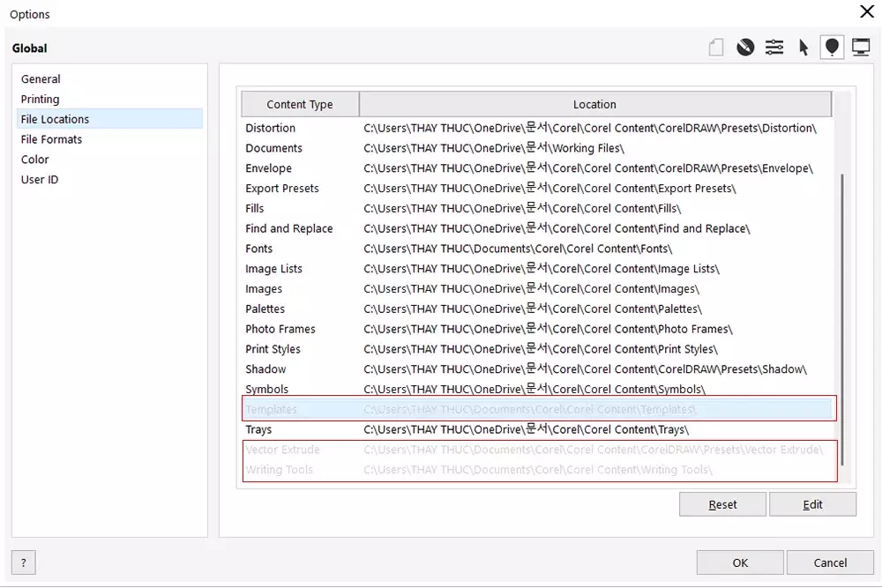Open the Printing category
This screenshot has width=882, height=588.
click(x=41, y=100)
